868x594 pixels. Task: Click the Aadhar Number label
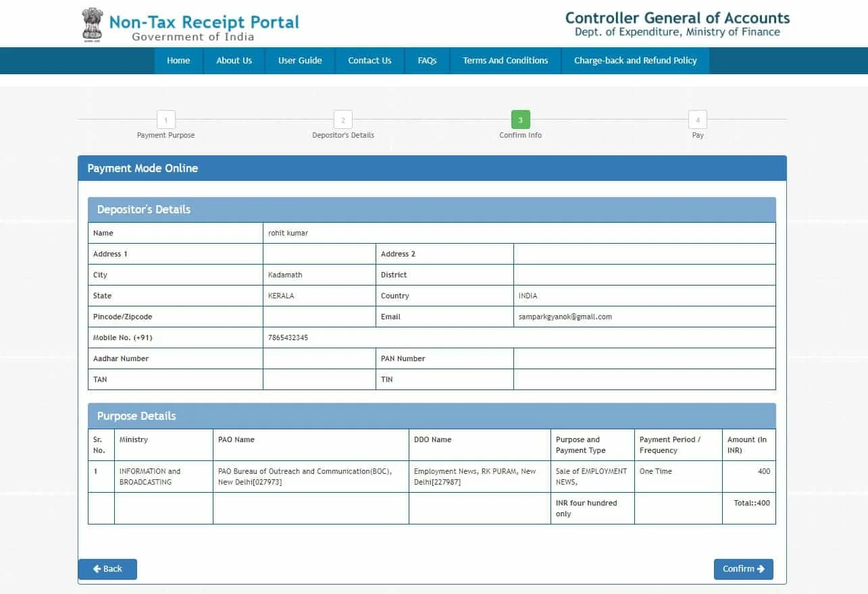121,358
